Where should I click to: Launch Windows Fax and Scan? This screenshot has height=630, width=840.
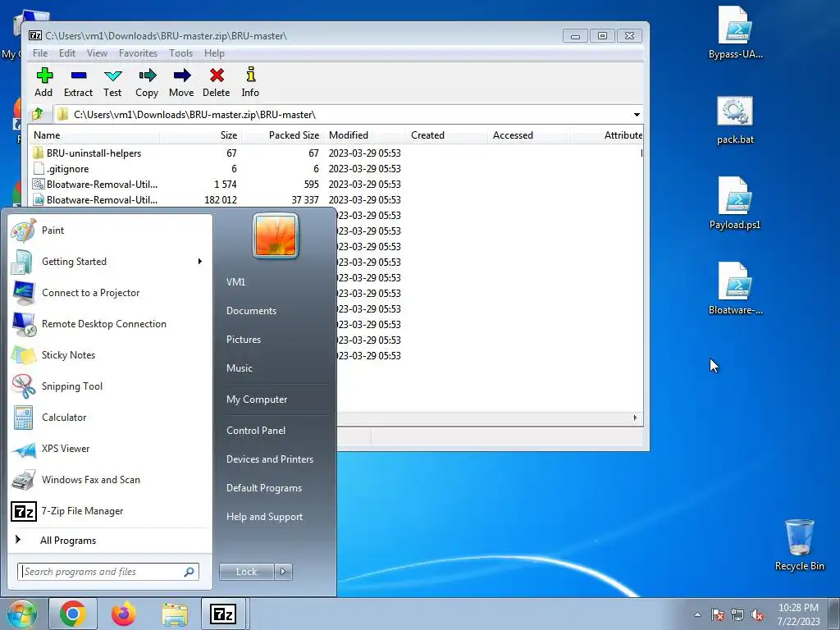[107, 479]
